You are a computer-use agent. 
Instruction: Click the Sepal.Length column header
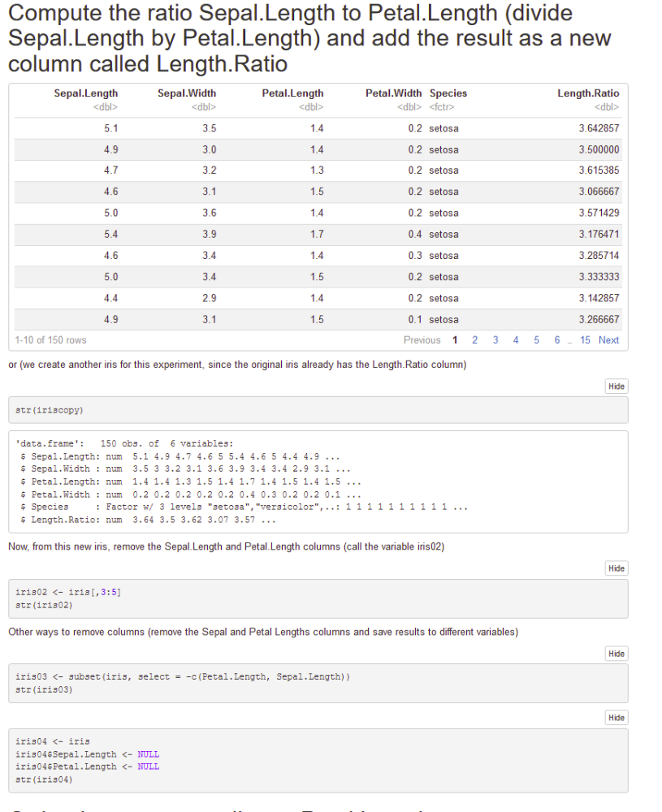click(x=86, y=93)
